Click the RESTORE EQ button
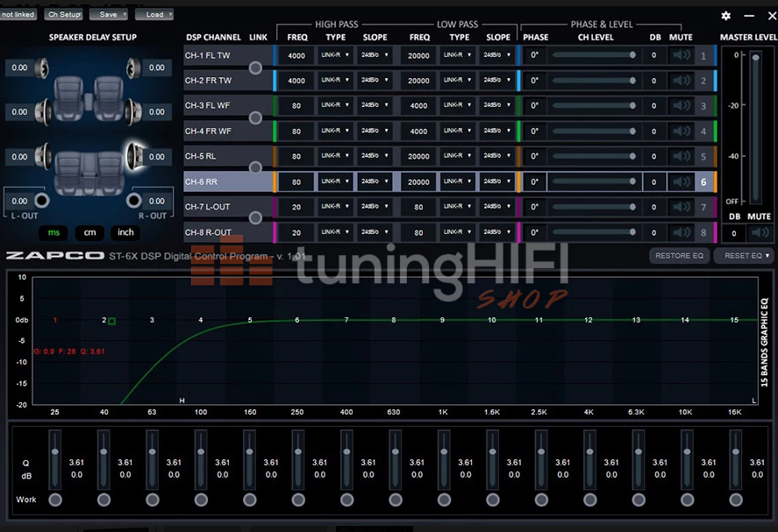The height and width of the screenshot is (532, 778). [x=679, y=256]
